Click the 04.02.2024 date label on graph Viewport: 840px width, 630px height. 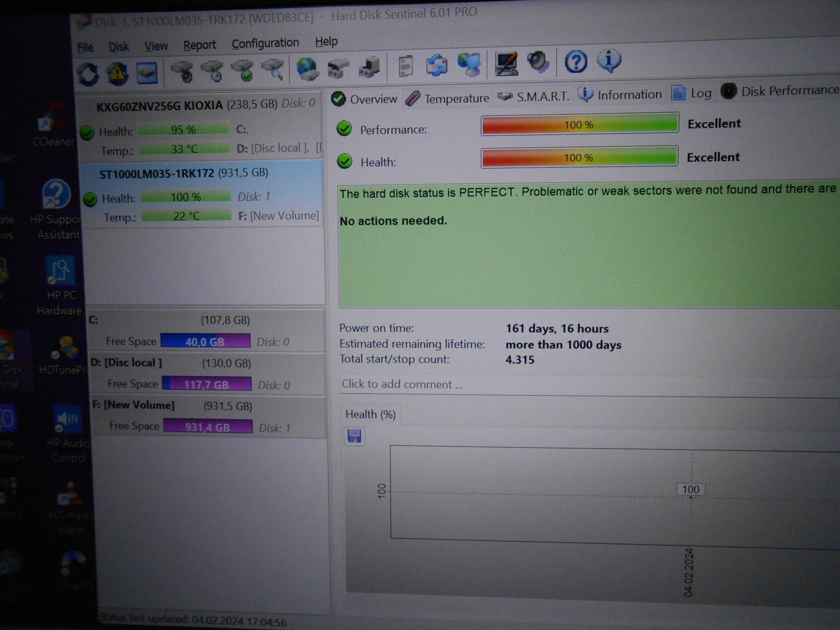pyautogui.click(x=688, y=573)
